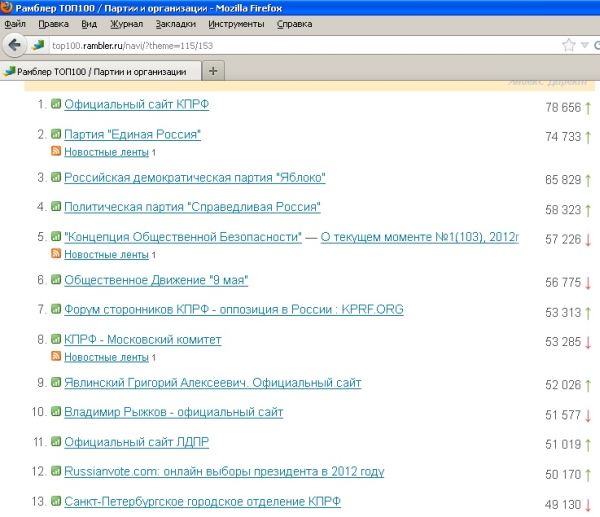Click green stats icon beside Партия Единая Россия

click(56, 134)
